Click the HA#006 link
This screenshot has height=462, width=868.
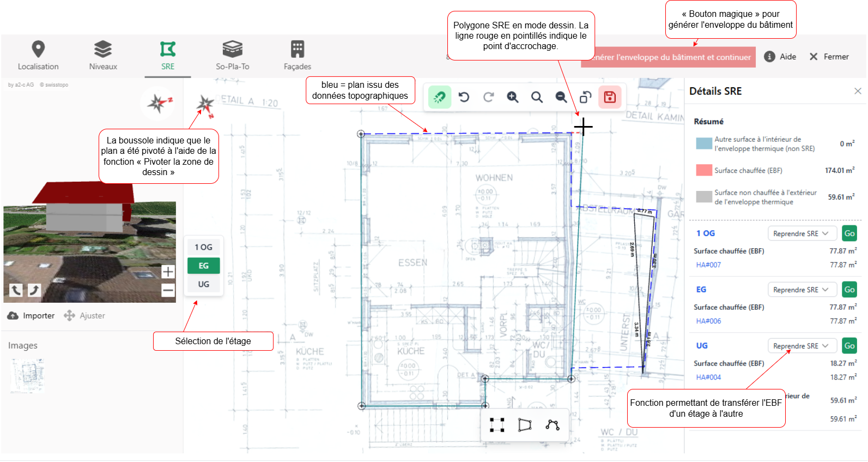(708, 321)
